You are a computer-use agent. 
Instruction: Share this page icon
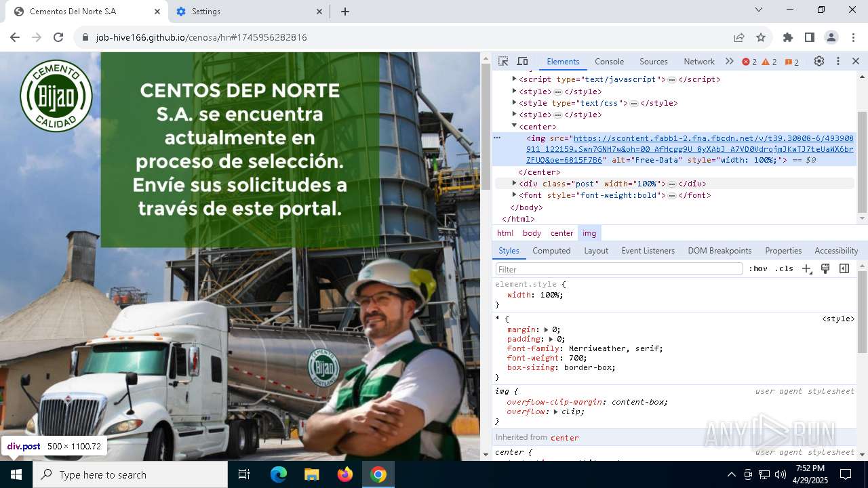(739, 37)
